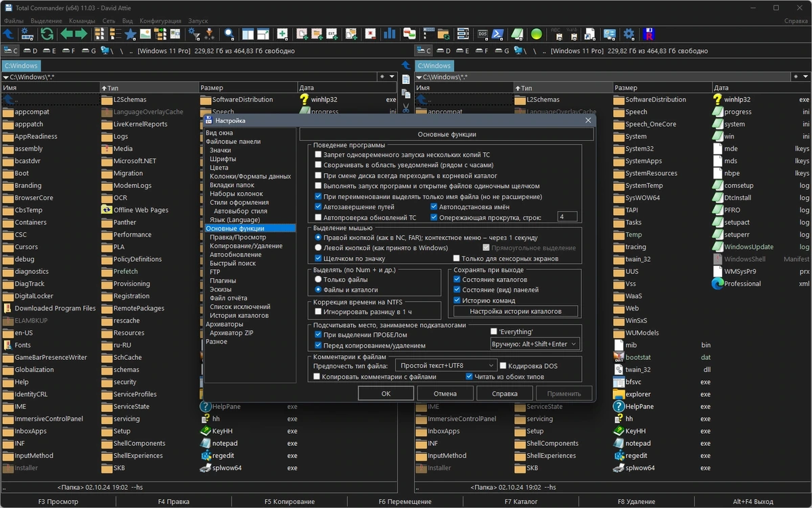This screenshot has height=508, width=812.
Task: Open the 'Файлы' menu
Action: (14, 21)
